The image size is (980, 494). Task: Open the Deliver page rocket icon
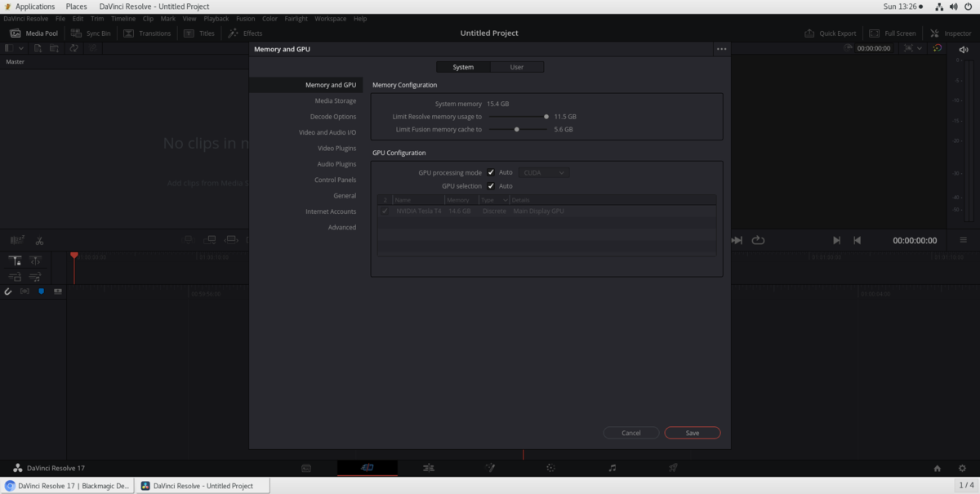click(x=674, y=468)
